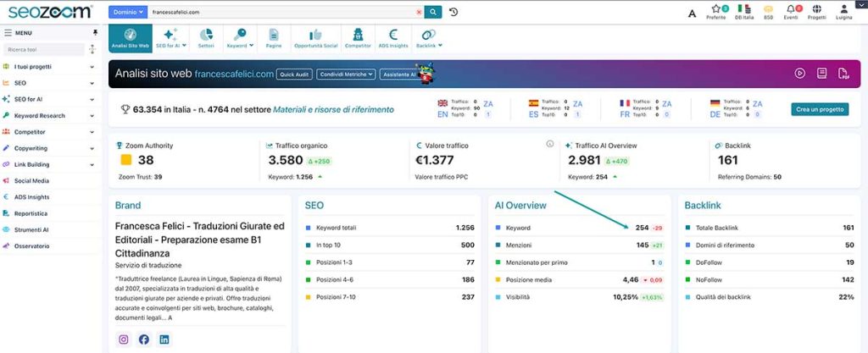Open the Keyword toolbar dropdown
The height and width of the screenshot is (353, 868).
(x=240, y=38)
